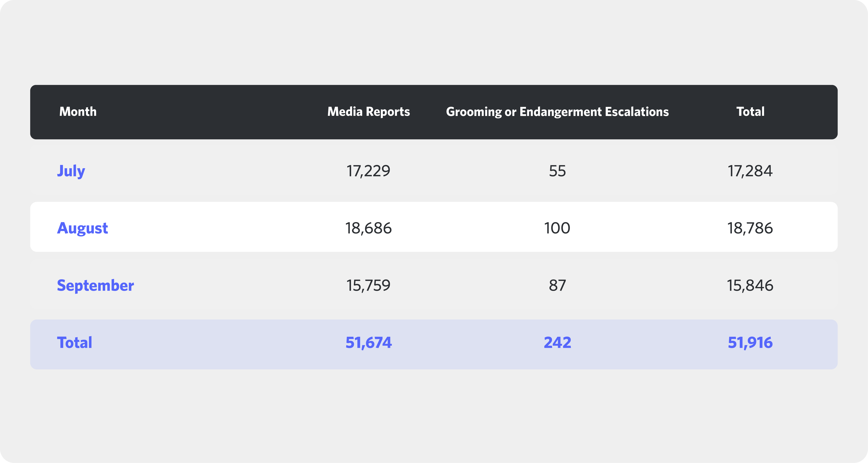Select the 55 escalations value for July
This screenshot has height=463, width=868.
pos(557,171)
